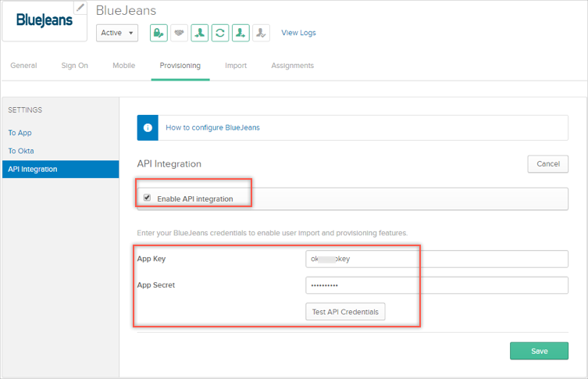Image resolution: width=588 pixels, height=379 pixels.
Task: Click the first green user provisioning icon
Action: point(200,33)
